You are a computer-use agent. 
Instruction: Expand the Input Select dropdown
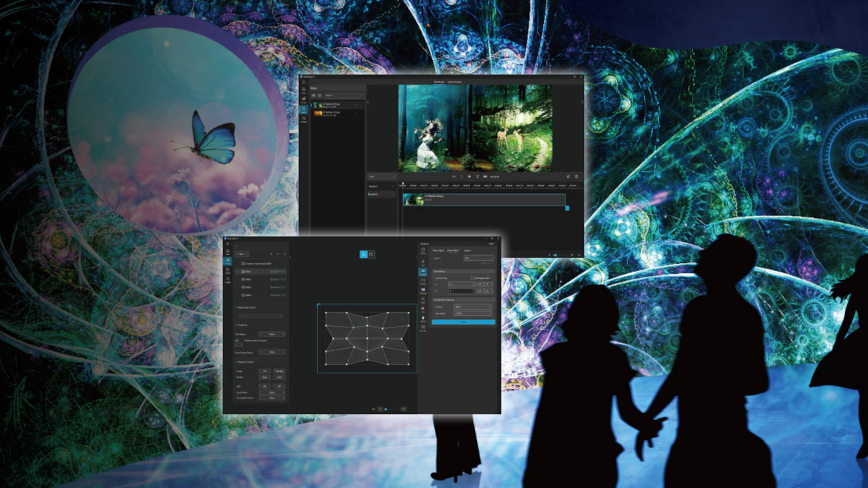click(272, 392)
